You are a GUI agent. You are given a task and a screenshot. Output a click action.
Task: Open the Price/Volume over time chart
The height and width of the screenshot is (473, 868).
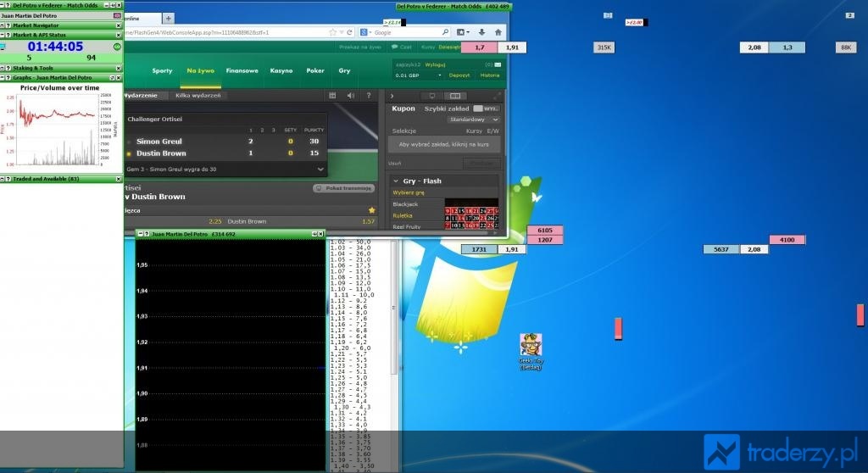click(x=59, y=126)
